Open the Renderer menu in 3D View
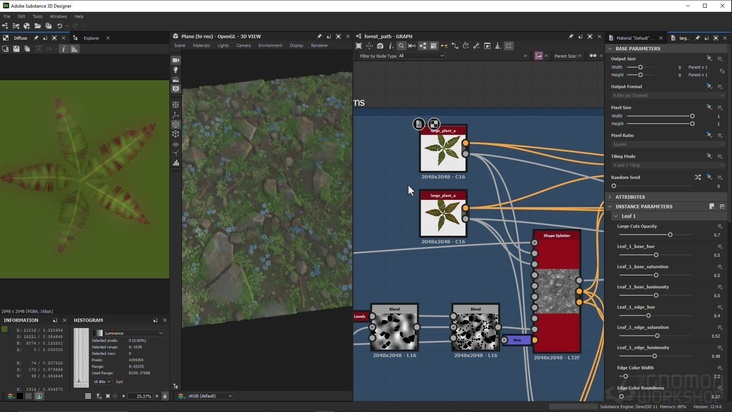The image size is (732, 412). 319,45
